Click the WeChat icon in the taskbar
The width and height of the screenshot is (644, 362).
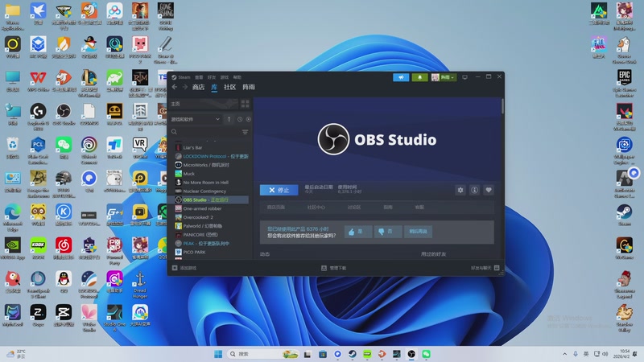tap(427, 354)
